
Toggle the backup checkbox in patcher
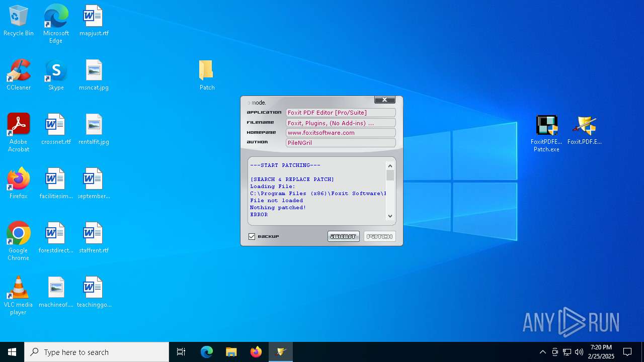pyautogui.click(x=252, y=236)
